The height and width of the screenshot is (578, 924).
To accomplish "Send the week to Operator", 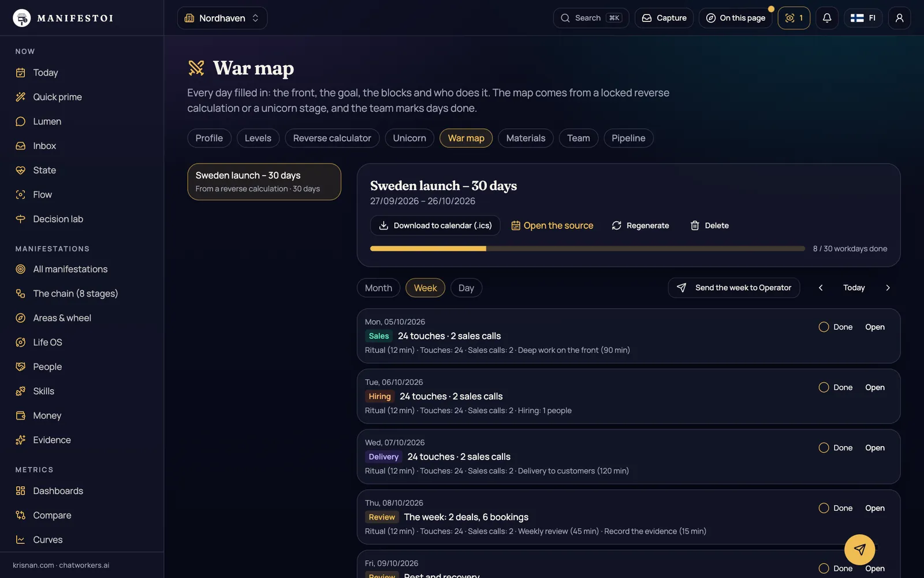I will [734, 288].
